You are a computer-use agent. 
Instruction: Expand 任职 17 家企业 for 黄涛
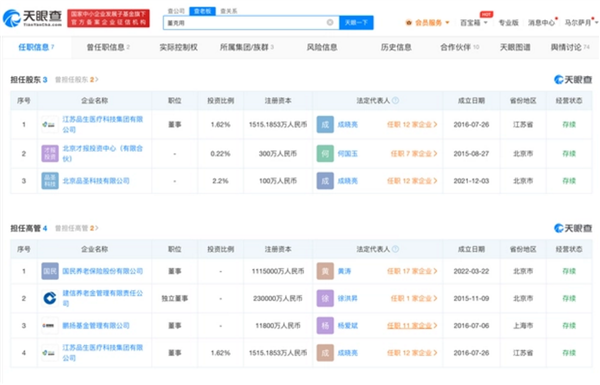click(x=412, y=271)
